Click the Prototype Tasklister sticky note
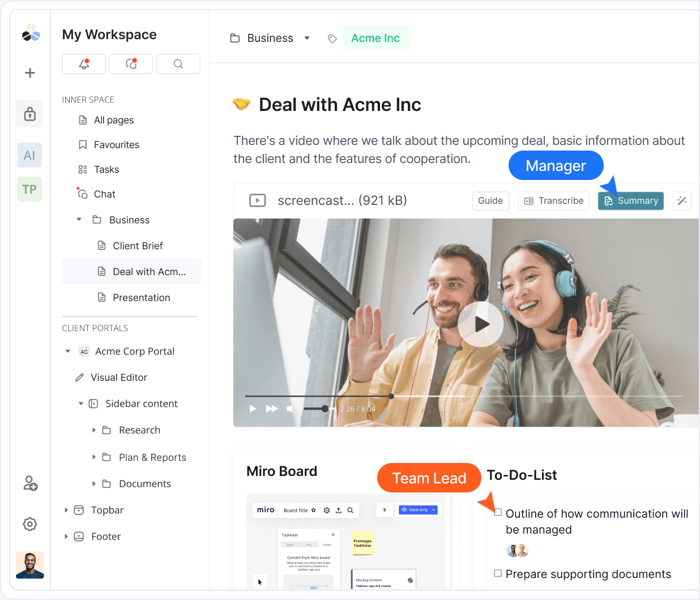This screenshot has width=700, height=600. [x=362, y=543]
